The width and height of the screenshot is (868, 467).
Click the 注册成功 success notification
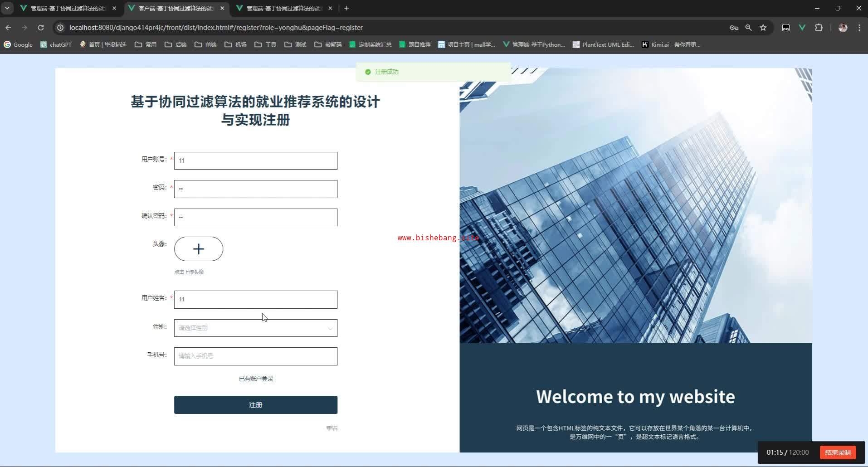434,72
